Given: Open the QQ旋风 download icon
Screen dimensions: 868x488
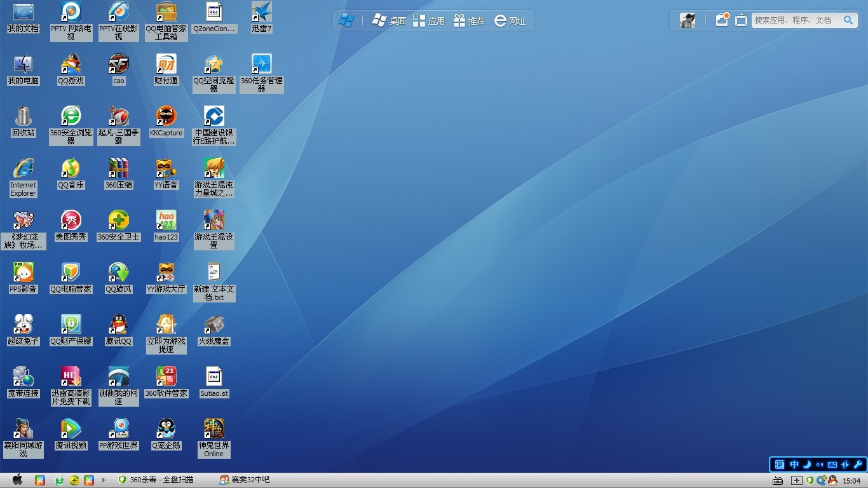Looking at the screenshot, I should (x=118, y=278).
